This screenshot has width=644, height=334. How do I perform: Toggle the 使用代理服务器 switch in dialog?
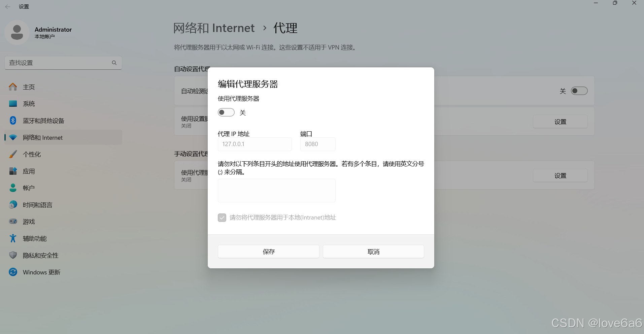click(x=226, y=112)
